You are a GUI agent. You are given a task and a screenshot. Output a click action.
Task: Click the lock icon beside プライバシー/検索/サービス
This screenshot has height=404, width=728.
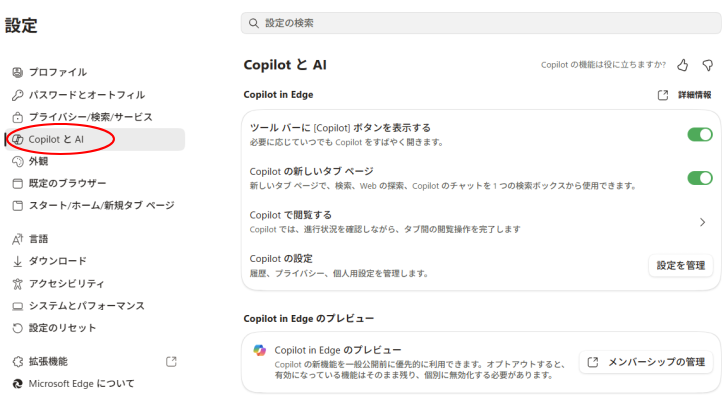pos(18,117)
